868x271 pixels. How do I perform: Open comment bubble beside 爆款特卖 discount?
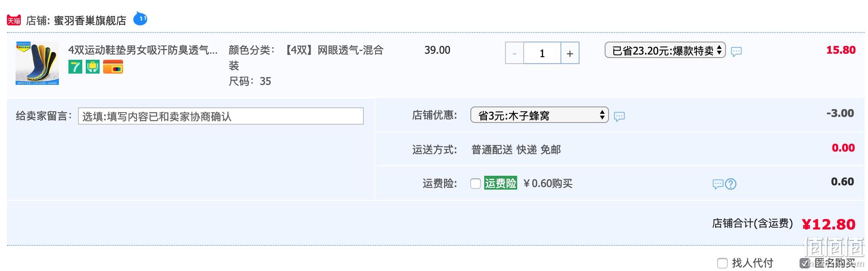pos(736,52)
